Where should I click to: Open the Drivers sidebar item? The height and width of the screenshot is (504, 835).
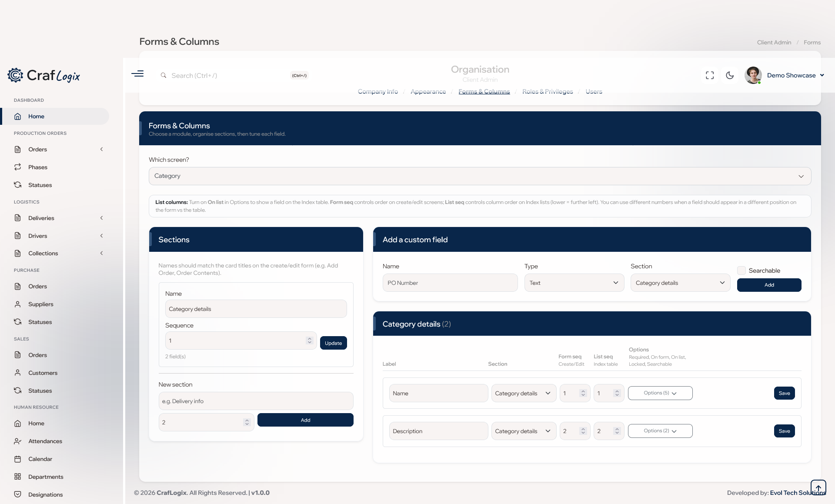coord(55,236)
